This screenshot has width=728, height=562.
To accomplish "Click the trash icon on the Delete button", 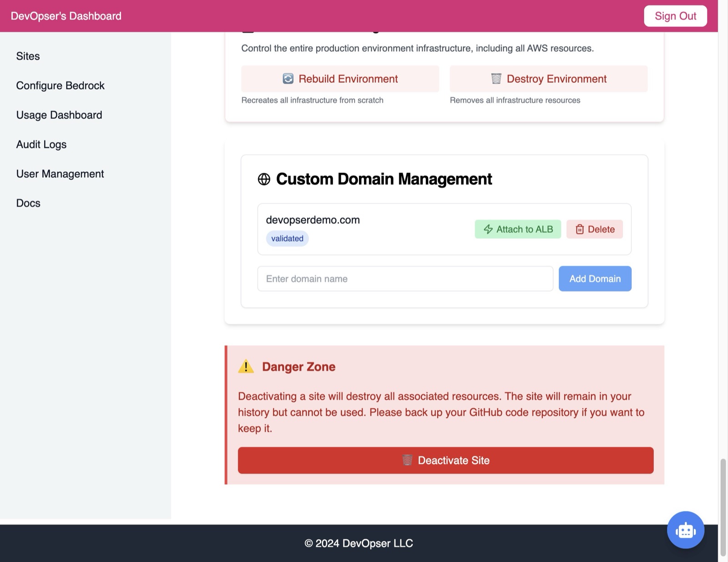I will [x=580, y=229].
